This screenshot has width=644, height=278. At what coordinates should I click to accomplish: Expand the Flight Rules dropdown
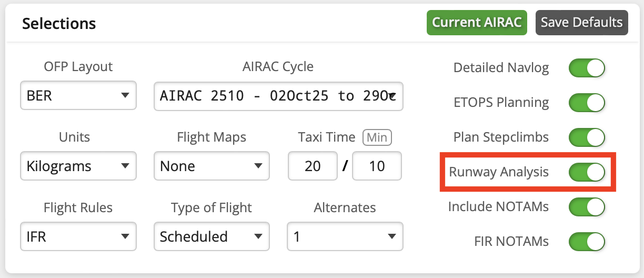[x=78, y=236]
